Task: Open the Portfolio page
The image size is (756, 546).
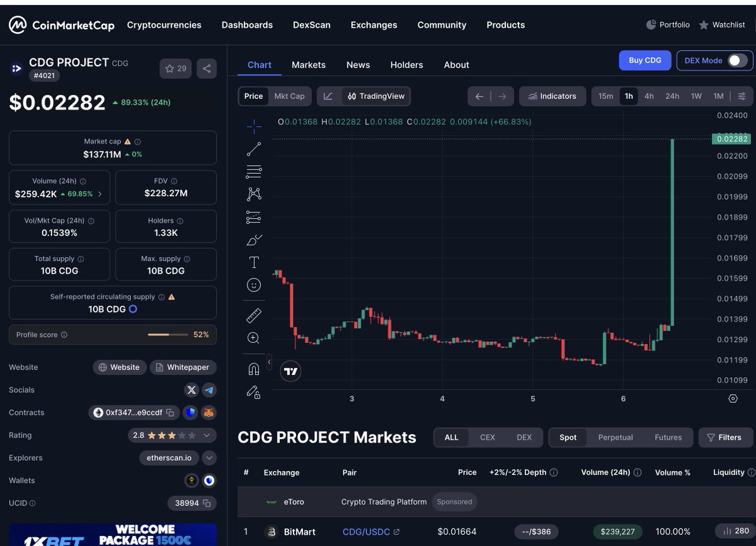Action: [668, 25]
